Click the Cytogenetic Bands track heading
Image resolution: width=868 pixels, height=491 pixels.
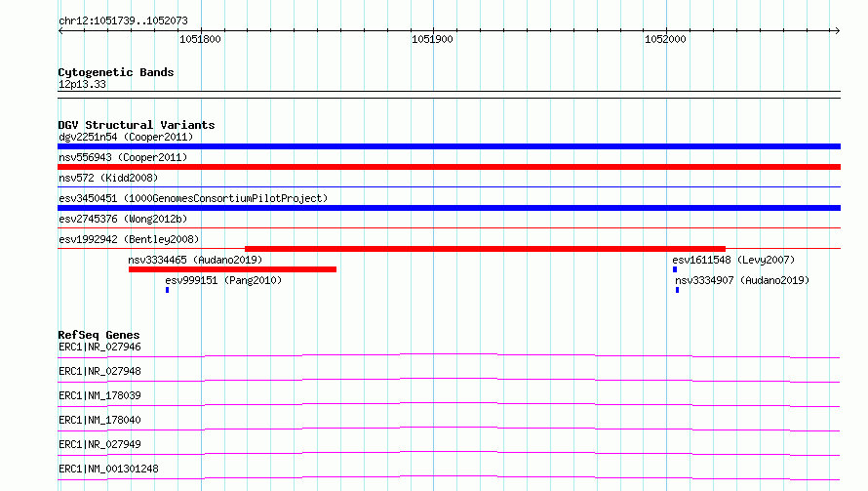tap(116, 72)
